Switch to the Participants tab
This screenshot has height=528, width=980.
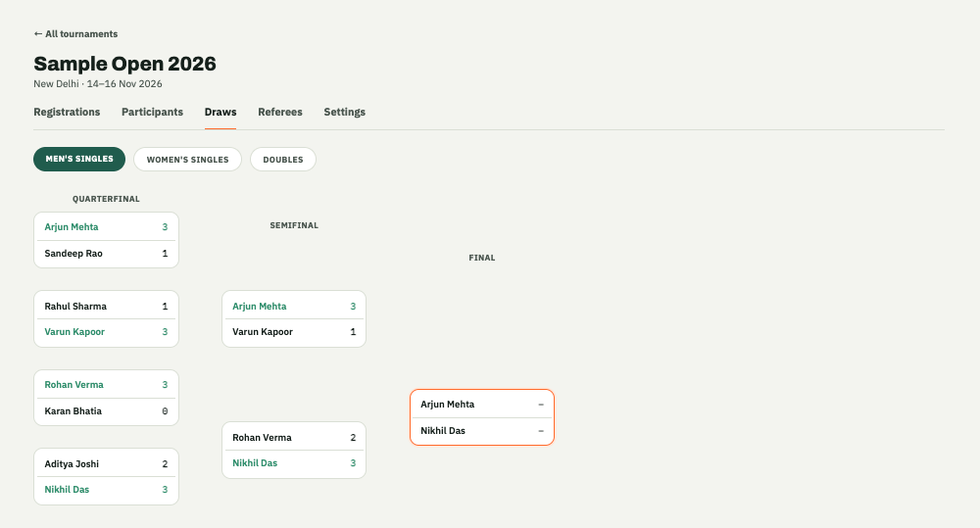tap(153, 112)
